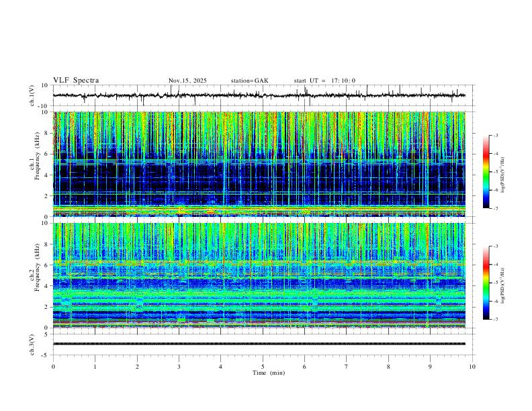
Task: Click the 'VLF Spectra' title text
Action: pos(76,81)
